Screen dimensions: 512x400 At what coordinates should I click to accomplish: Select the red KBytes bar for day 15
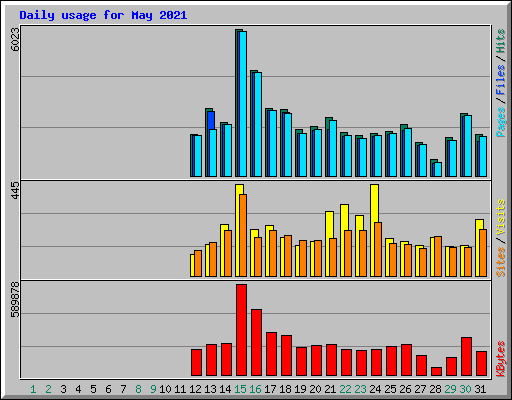tap(242, 330)
